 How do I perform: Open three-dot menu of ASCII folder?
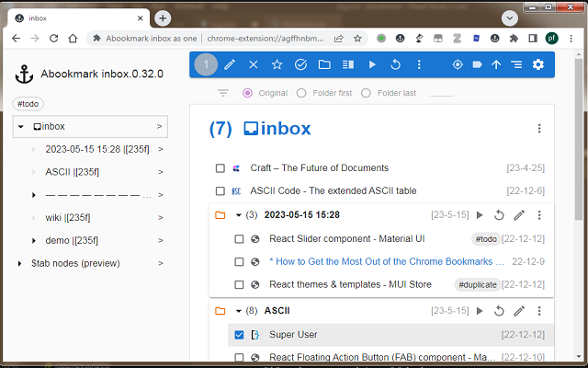click(539, 311)
